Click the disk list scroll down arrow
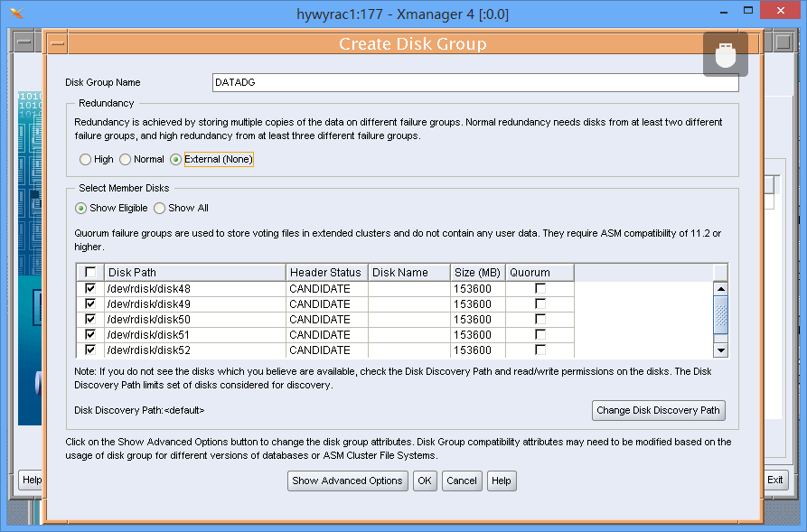This screenshot has height=532, width=807. [x=721, y=350]
